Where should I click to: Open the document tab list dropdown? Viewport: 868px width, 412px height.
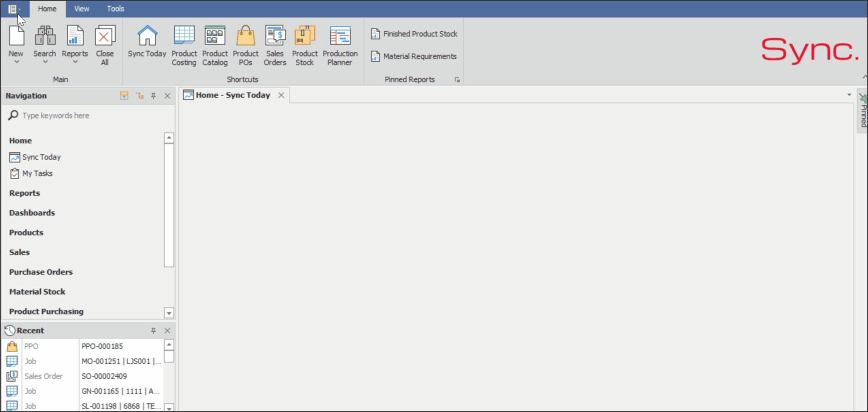pos(849,95)
